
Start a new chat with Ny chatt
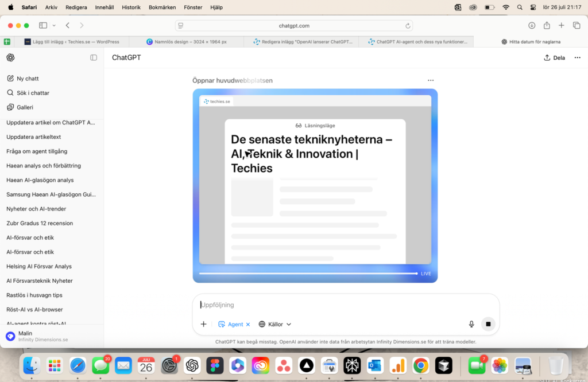point(23,78)
